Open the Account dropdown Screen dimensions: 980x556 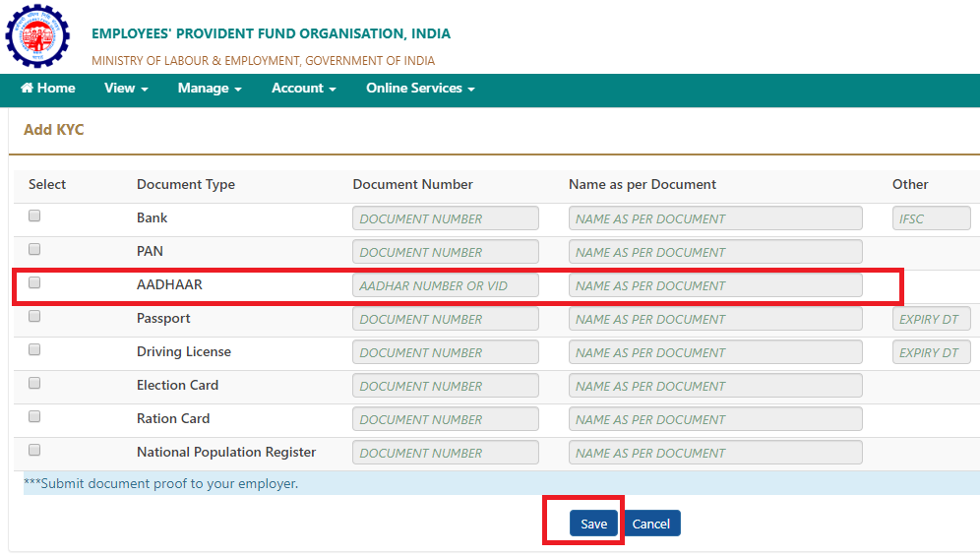coord(304,89)
